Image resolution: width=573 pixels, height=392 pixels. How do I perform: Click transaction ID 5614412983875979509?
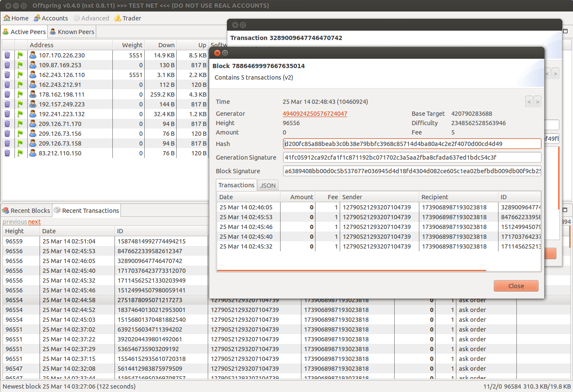[150, 369]
